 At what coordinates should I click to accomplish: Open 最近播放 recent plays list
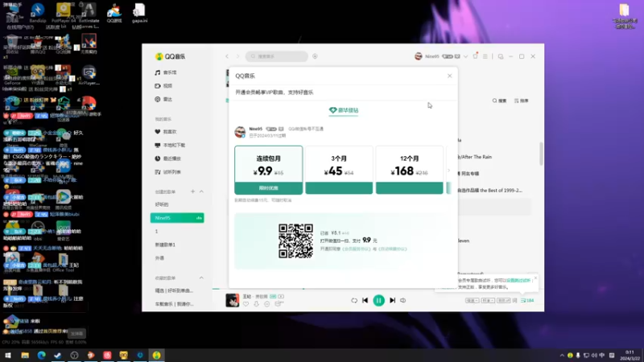pyautogui.click(x=168, y=158)
